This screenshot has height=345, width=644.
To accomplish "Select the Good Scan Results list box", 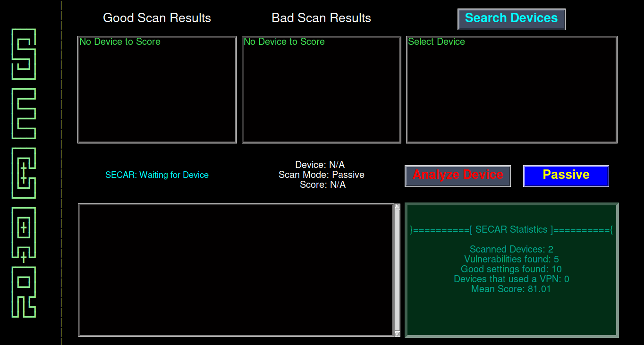I will coord(157,89).
